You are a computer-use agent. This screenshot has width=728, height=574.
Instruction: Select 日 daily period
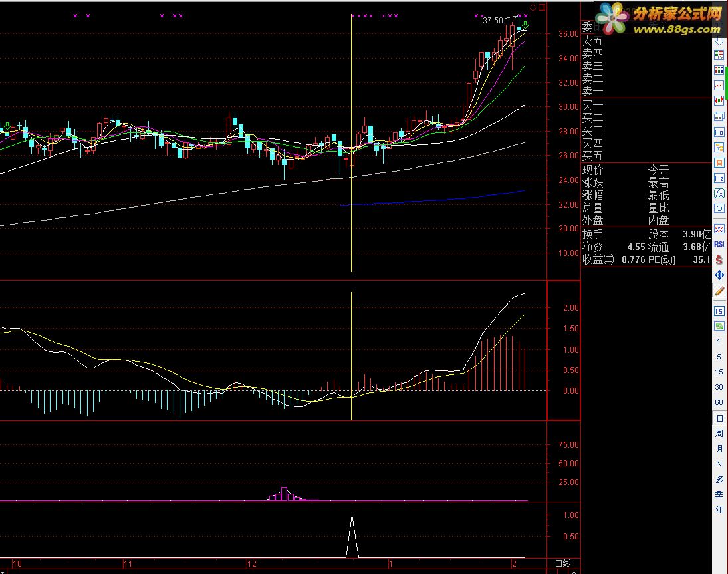(719, 418)
